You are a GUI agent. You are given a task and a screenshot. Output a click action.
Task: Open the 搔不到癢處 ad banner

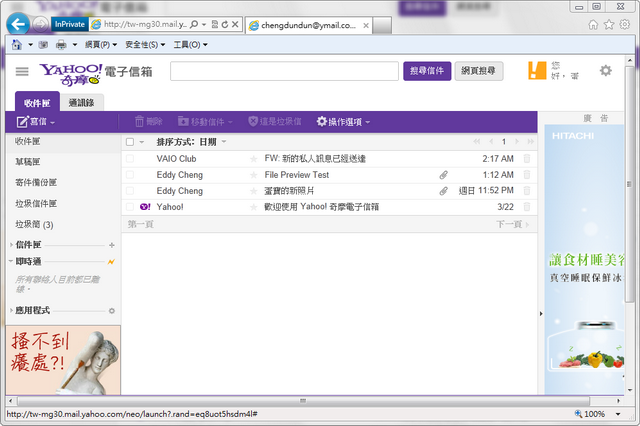click(x=63, y=360)
